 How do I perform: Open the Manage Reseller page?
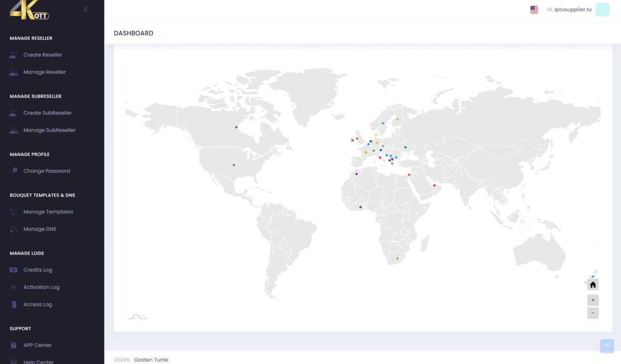45,72
